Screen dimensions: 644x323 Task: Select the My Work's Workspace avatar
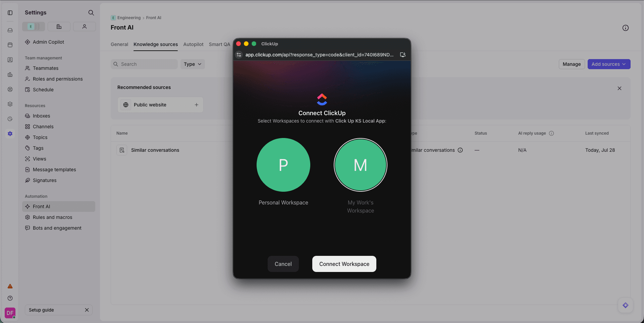[x=361, y=165]
